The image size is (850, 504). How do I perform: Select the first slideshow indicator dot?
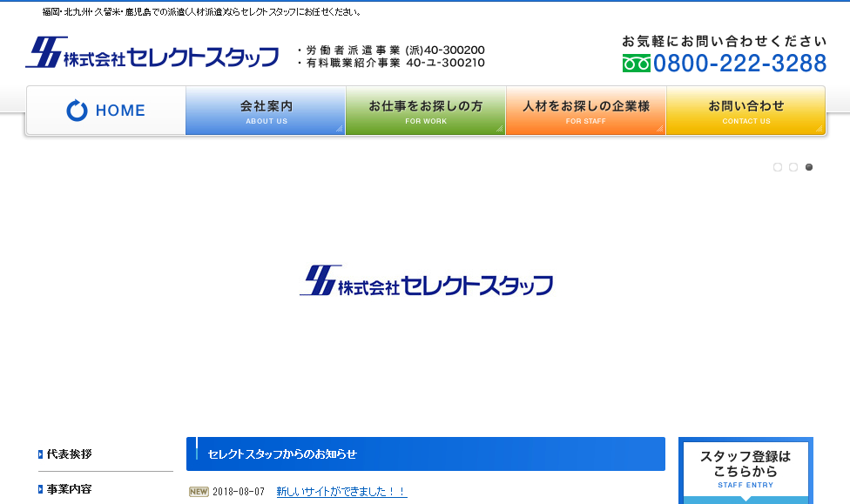click(x=778, y=167)
